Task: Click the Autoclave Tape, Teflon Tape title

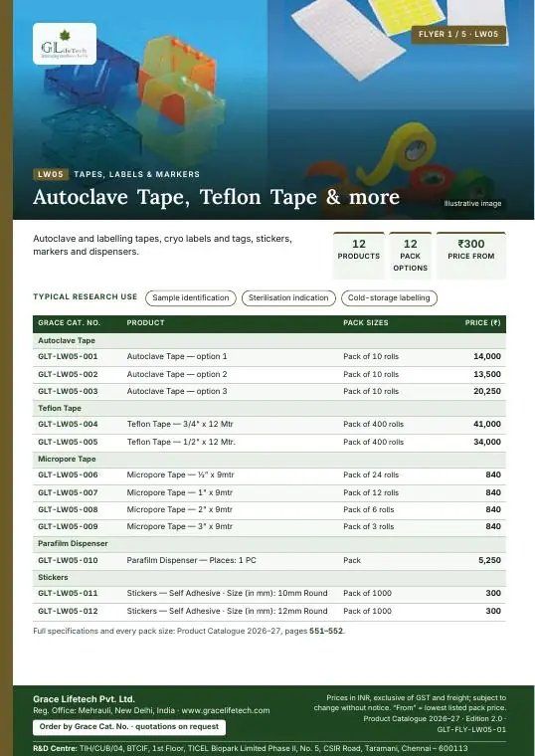Action: [217, 197]
